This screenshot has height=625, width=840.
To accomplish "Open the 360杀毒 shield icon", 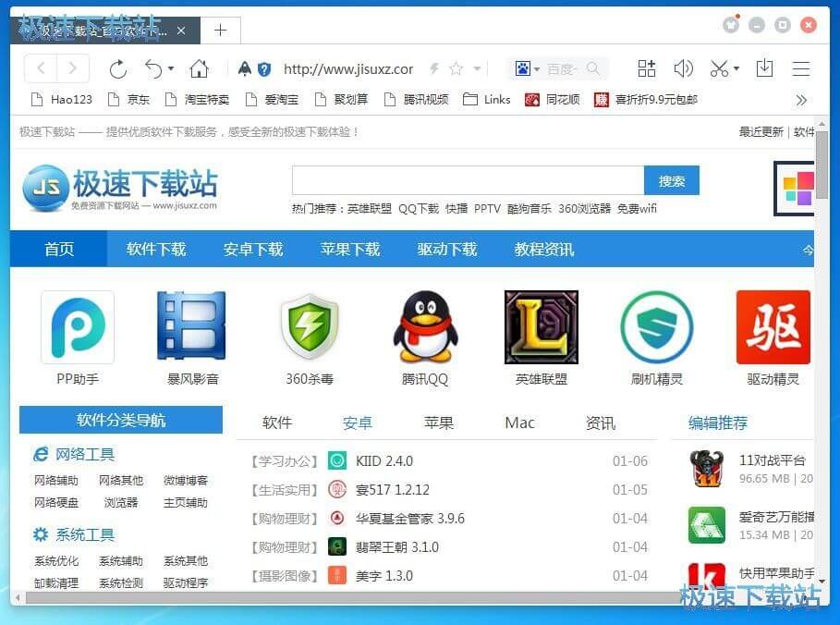I will pos(310,325).
